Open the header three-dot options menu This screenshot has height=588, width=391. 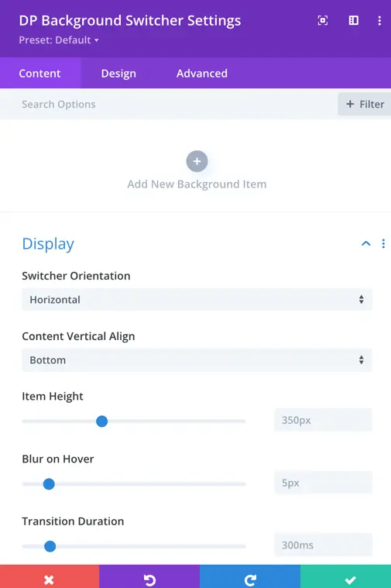pyautogui.click(x=379, y=20)
